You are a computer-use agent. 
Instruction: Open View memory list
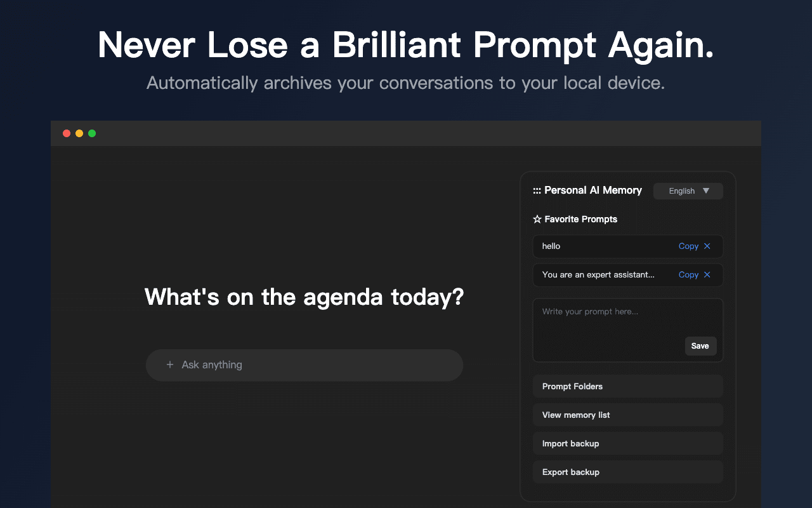coord(627,415)
